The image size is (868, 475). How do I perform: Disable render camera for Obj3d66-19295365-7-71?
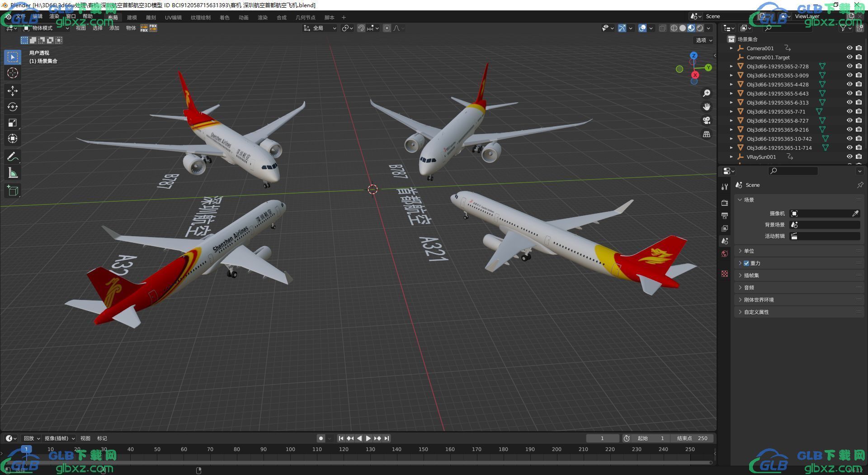tap(859, 111)
